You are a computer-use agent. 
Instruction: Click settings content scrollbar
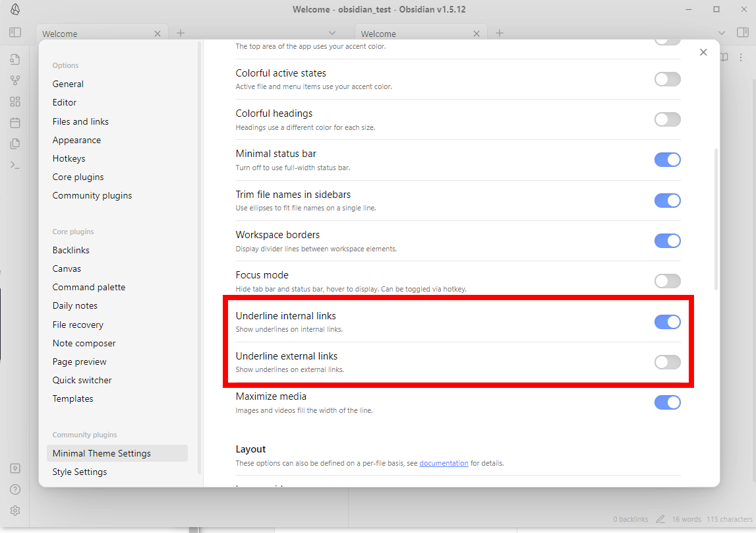(x=716, y=220)
